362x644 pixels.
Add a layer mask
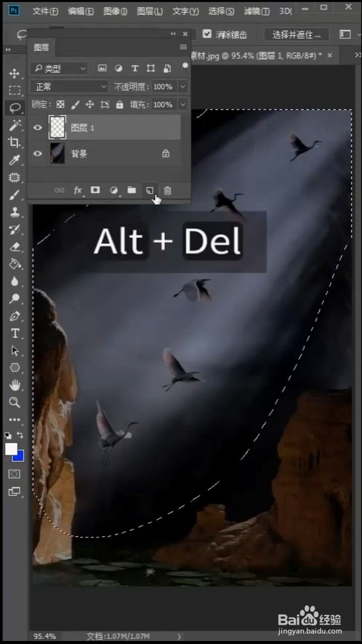(95, 190)
